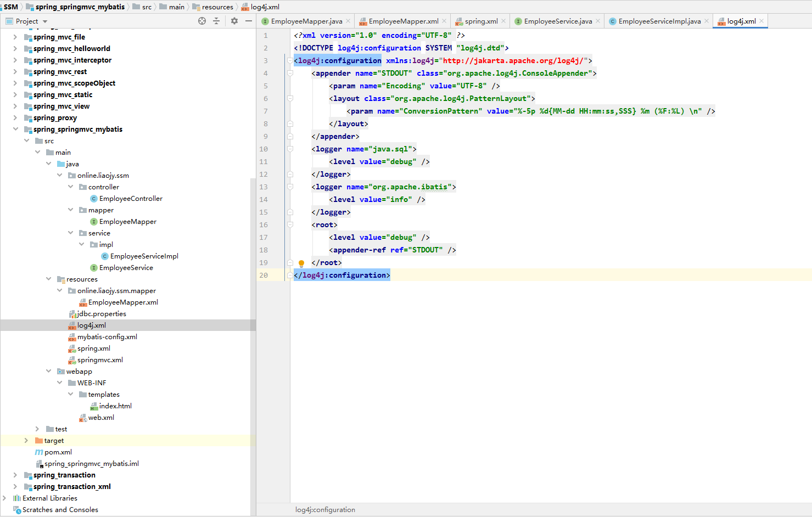812x517 pixels.
Task: Open the Project panel settings gear
Action: 234,21
